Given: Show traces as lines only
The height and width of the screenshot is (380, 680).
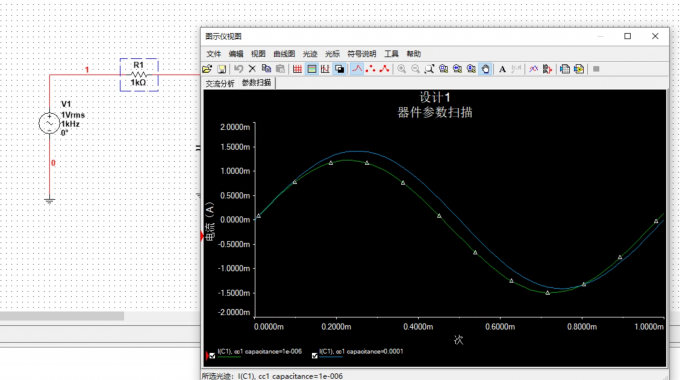Looking at the screenshot, I should click(357, 69).
